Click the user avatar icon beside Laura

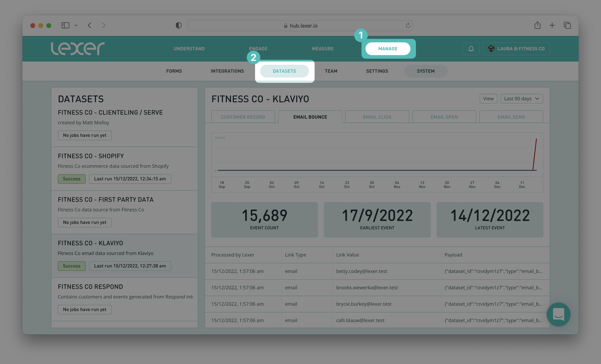(x=491, y=49)
